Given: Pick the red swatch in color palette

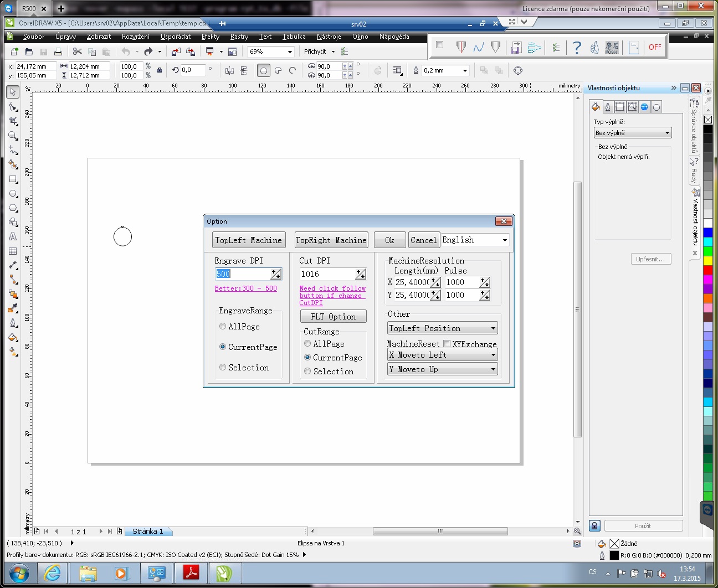Looking at the screenshot, I should [707, 270].
